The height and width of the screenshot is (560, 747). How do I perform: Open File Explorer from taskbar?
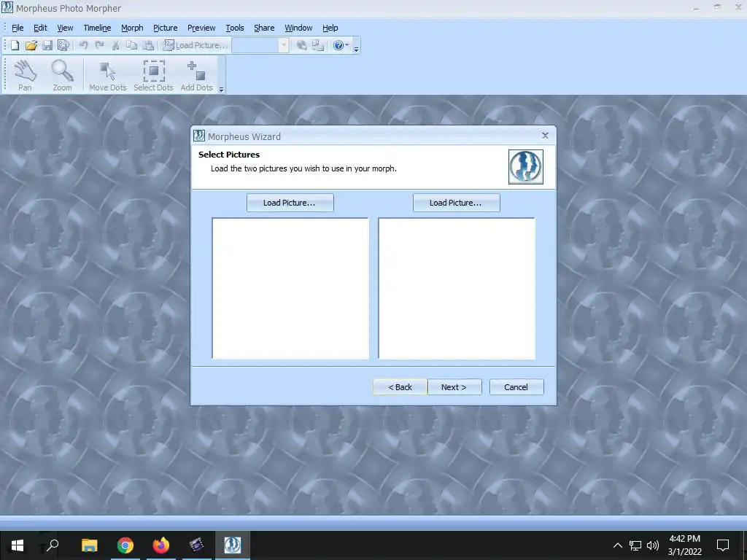(x=89, y=545)
